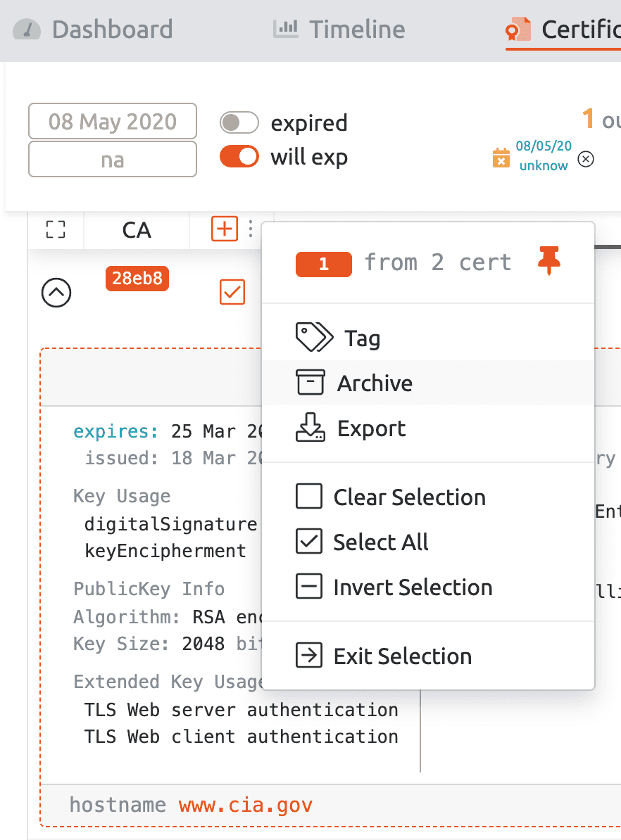This screenshot has width=621, height=840.
Task: Click the fullscreen expand brackets icon
Action: (56, 230)
